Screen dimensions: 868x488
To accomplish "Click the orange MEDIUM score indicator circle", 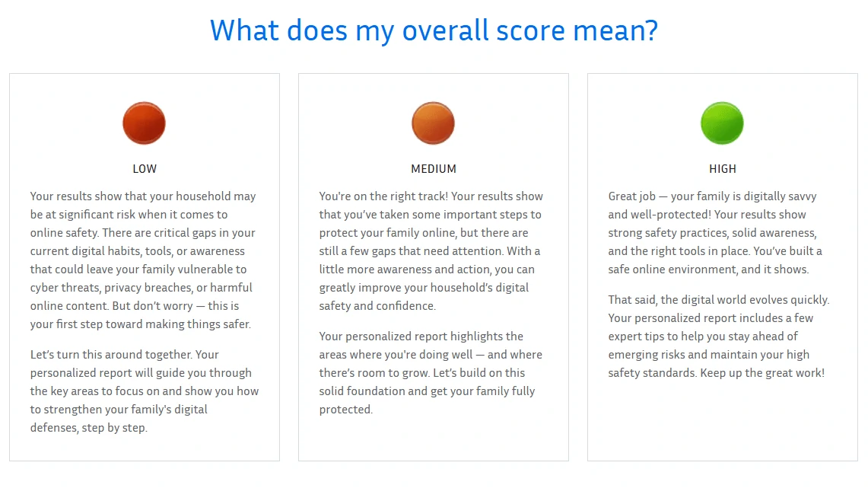I will 433,123.
